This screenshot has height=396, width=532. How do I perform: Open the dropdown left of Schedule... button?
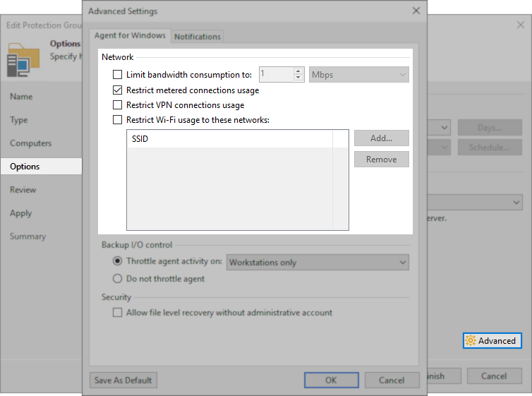coord(439,148)
